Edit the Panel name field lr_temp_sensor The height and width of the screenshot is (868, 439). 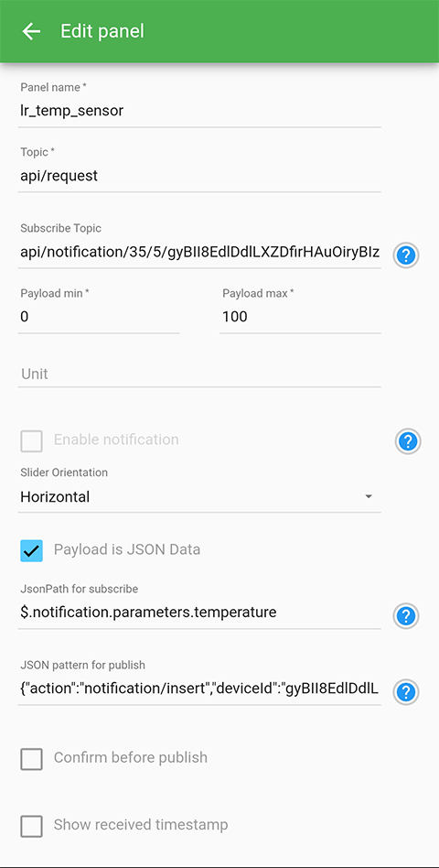(x=199, y=112)
